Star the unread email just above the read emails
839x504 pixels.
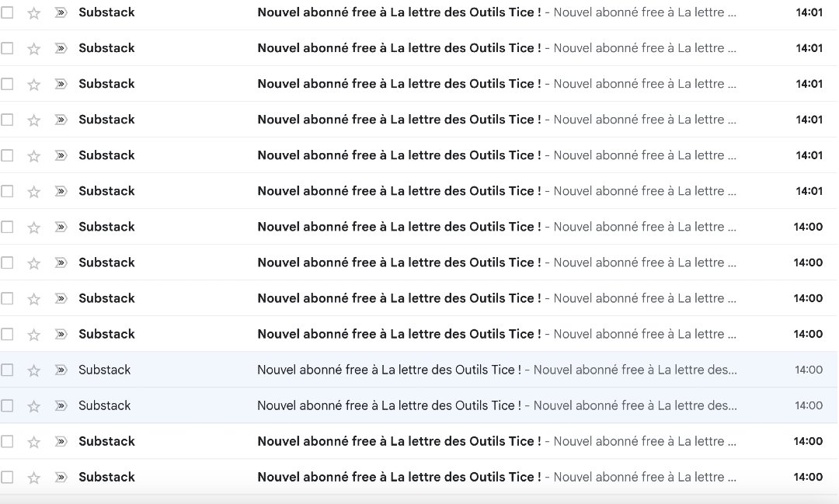pos(33,335)
